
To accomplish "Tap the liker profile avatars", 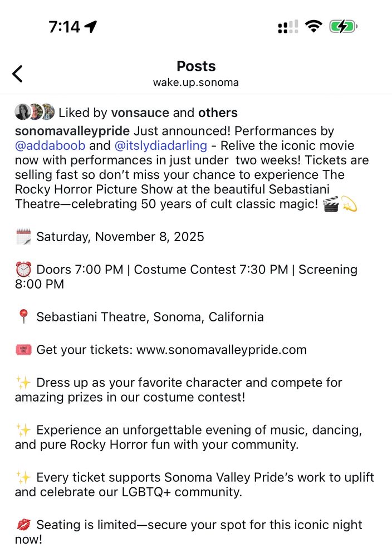I will pyautogui.click(x=35, y=112).
